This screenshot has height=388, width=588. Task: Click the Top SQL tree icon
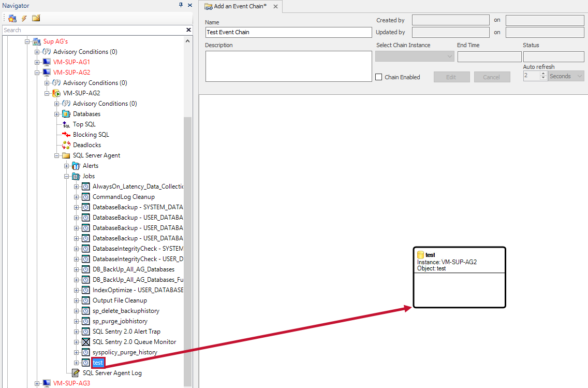coord(66,124)
